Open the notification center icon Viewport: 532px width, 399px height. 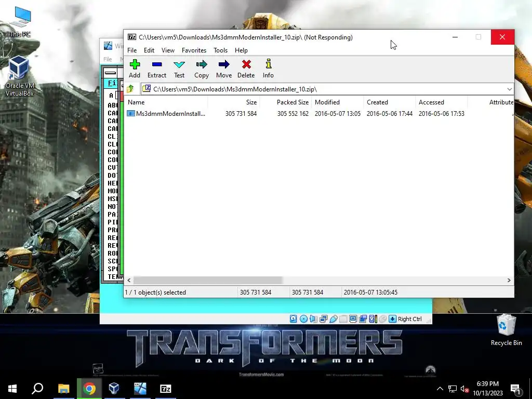click(x=516, y=389)
